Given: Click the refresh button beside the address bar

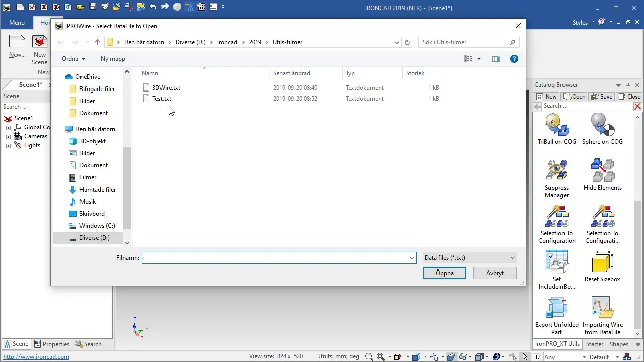Looking at the screenshot, I should coord(408,42).
